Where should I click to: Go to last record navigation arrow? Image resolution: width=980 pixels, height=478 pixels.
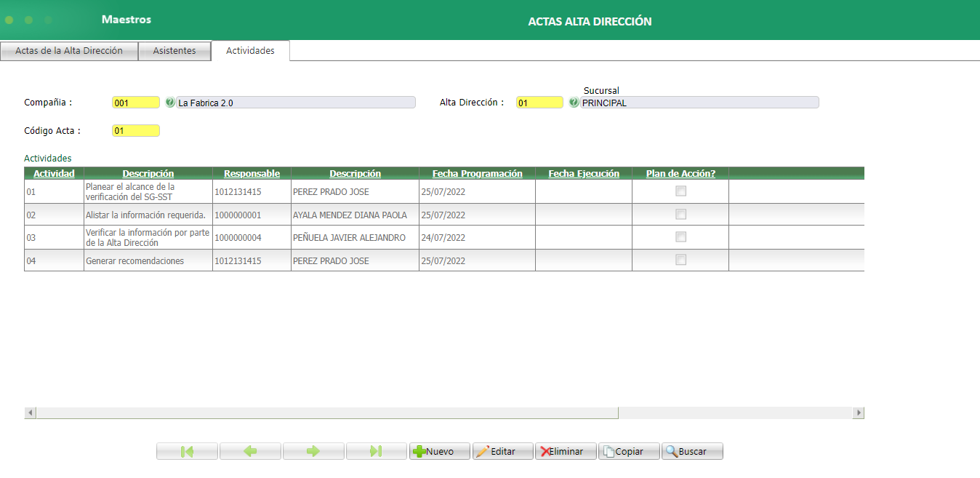[x=377, y=451]
